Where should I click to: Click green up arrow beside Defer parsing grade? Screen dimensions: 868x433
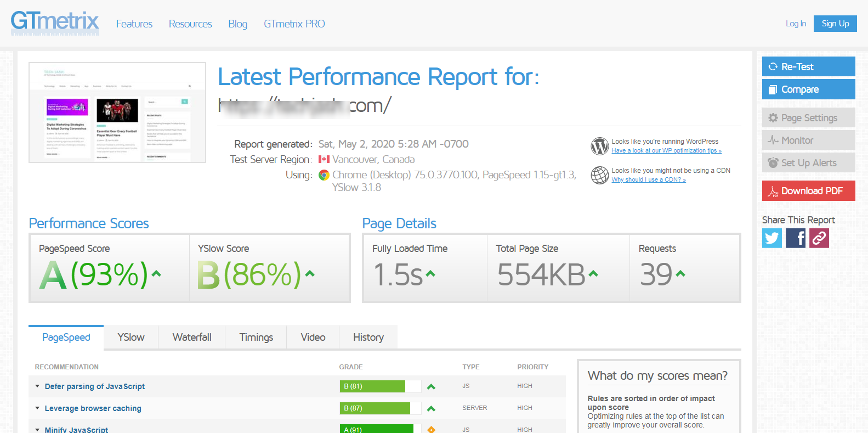click(x=431, y=387)
